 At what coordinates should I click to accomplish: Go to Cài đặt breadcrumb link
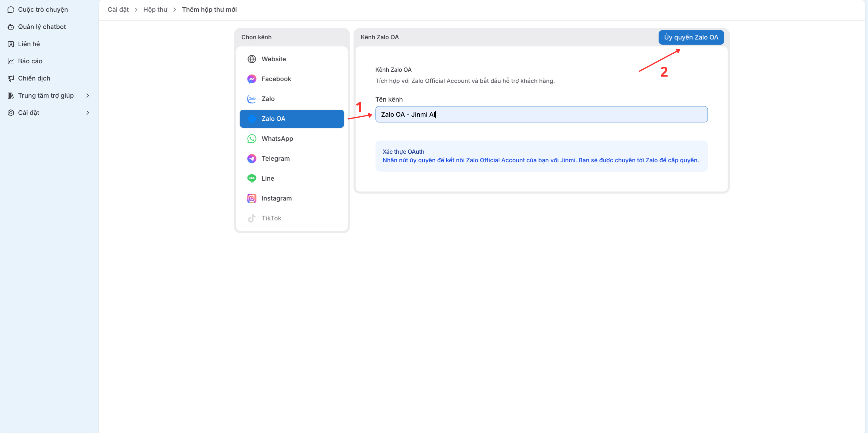tap(118, 9)
